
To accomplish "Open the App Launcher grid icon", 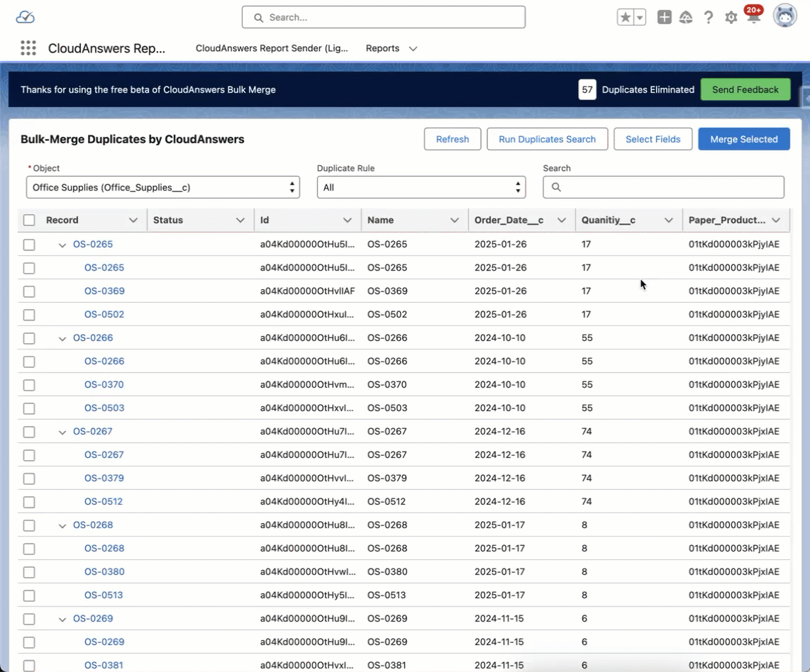I will [x=28, y=48].
